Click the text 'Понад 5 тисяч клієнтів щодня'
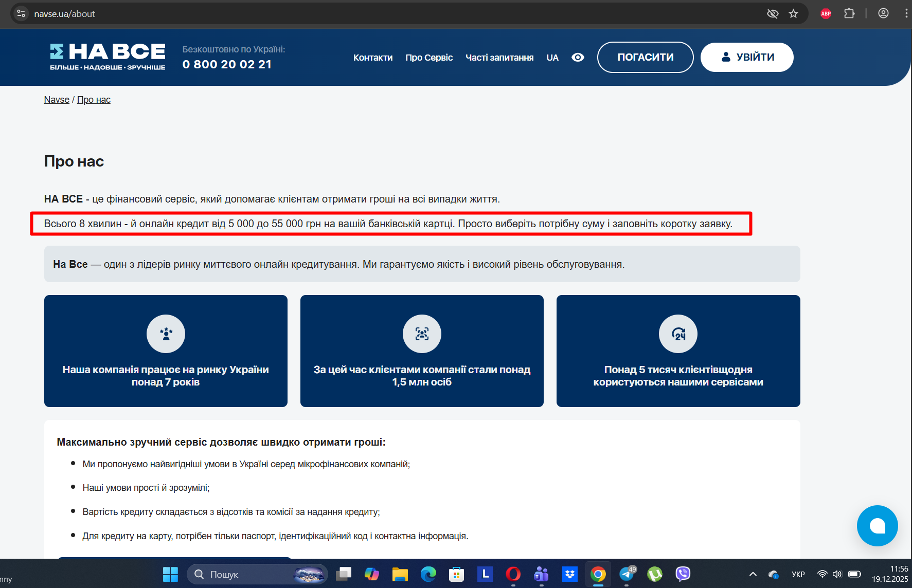 point(678,370)
